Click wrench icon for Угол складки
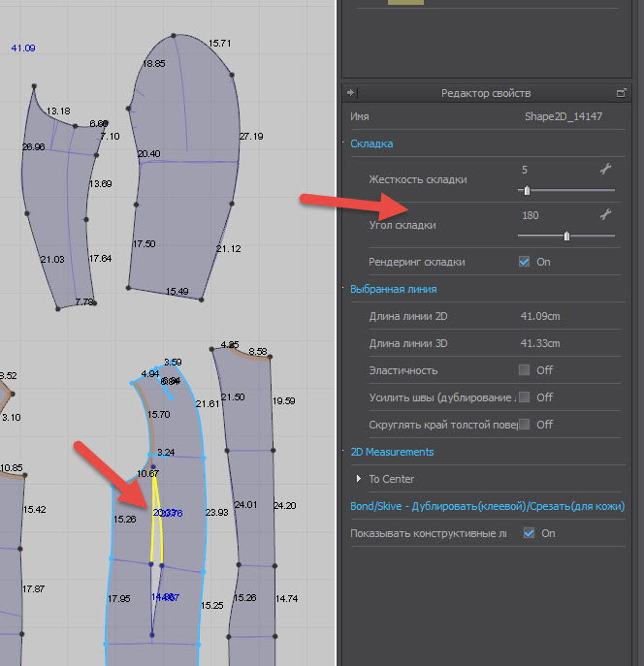 point(605,214)
